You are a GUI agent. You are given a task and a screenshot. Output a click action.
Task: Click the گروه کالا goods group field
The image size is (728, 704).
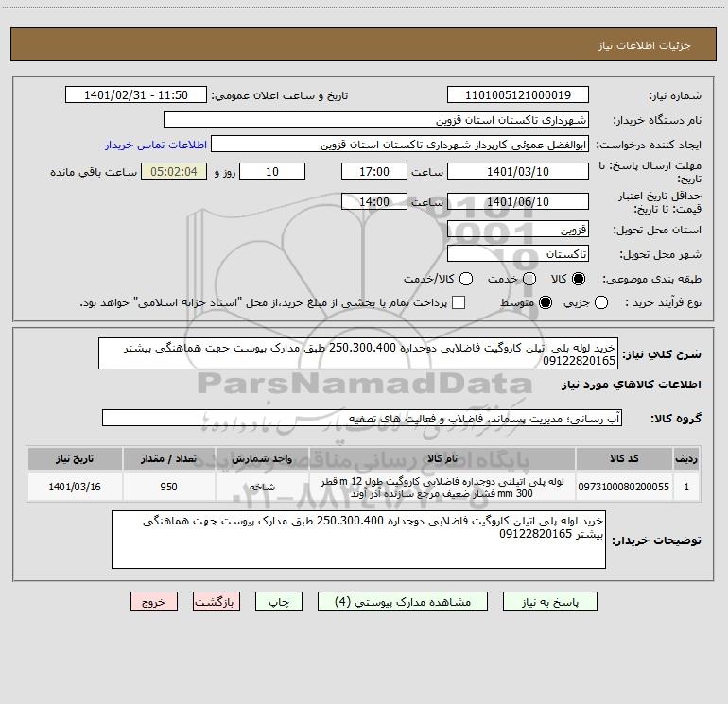[x=362, y=418]
